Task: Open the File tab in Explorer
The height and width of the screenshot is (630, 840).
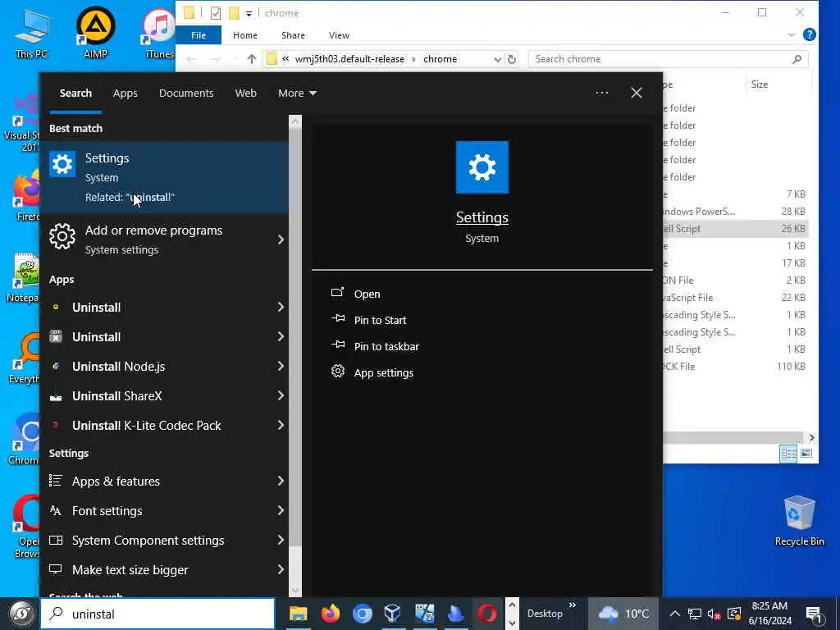Action: [199, 34]
